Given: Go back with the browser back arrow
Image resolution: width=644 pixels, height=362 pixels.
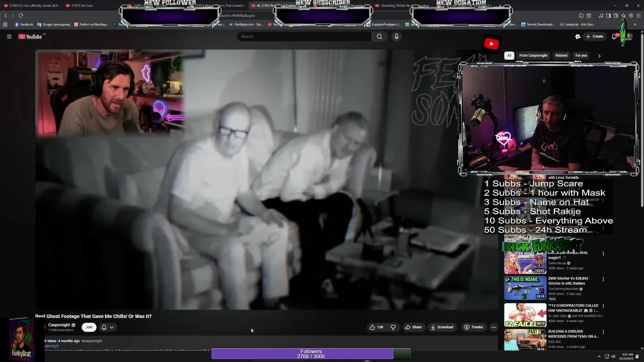Looking at the screenshot, I should pyautogui.click(x=6, y=16).
